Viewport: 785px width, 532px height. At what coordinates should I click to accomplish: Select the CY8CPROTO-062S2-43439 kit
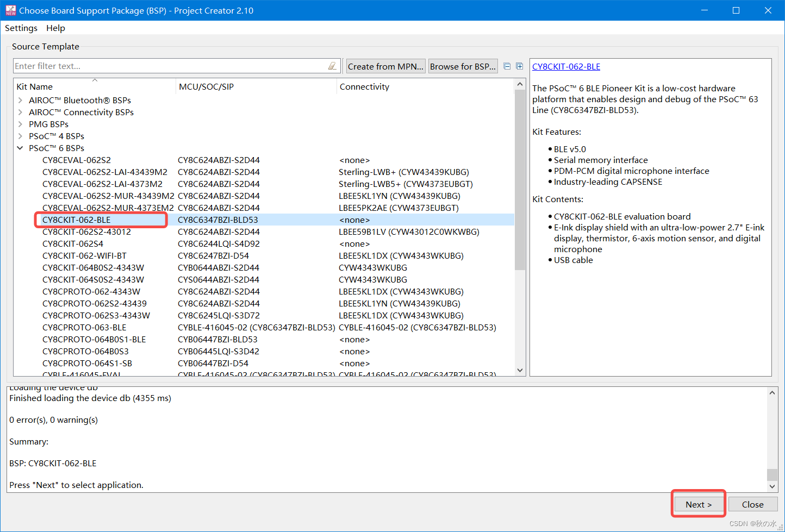(x=95, y=303)
